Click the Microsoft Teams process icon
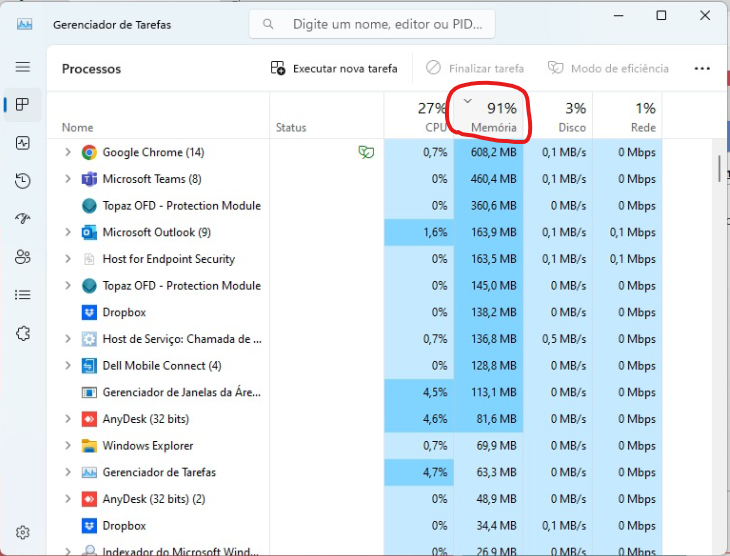Screen dimensions: 730x556 pos(89,179)
